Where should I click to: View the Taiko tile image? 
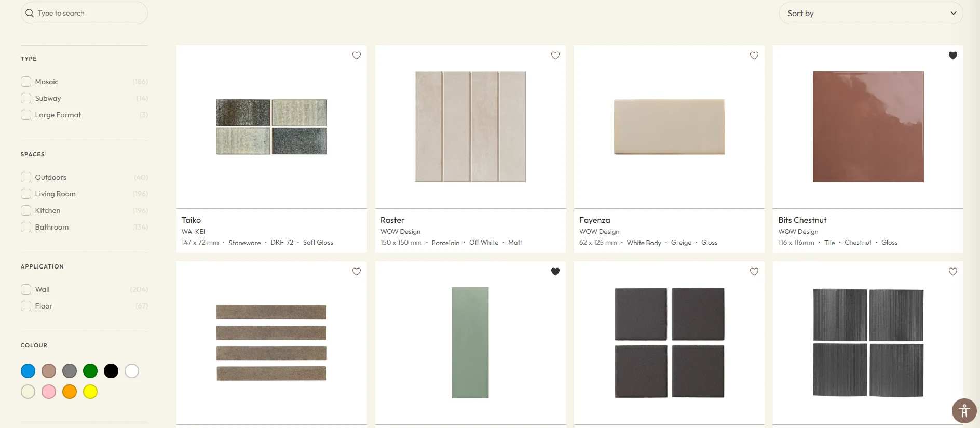pyautogui.click(x=271, y=127)
